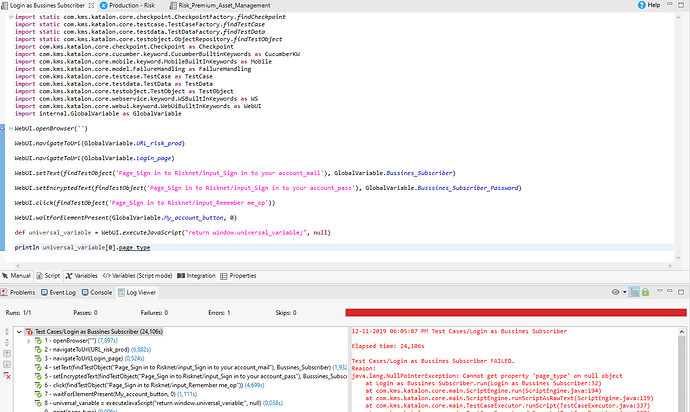Click the 'Passes: 0' counter

pos(85,313)
